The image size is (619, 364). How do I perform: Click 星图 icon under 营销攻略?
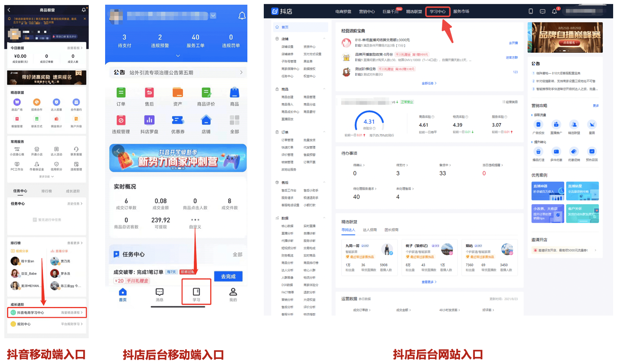coord(592,125)
